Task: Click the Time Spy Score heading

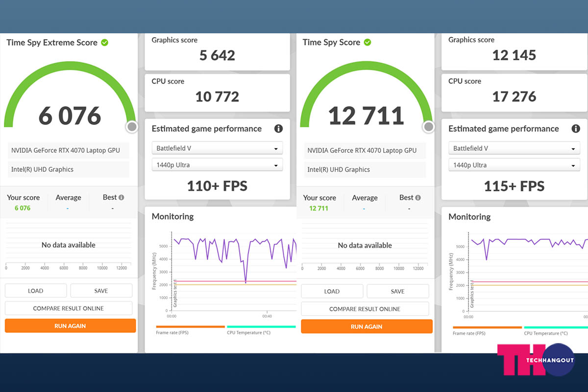Action: tap(331, 43)
